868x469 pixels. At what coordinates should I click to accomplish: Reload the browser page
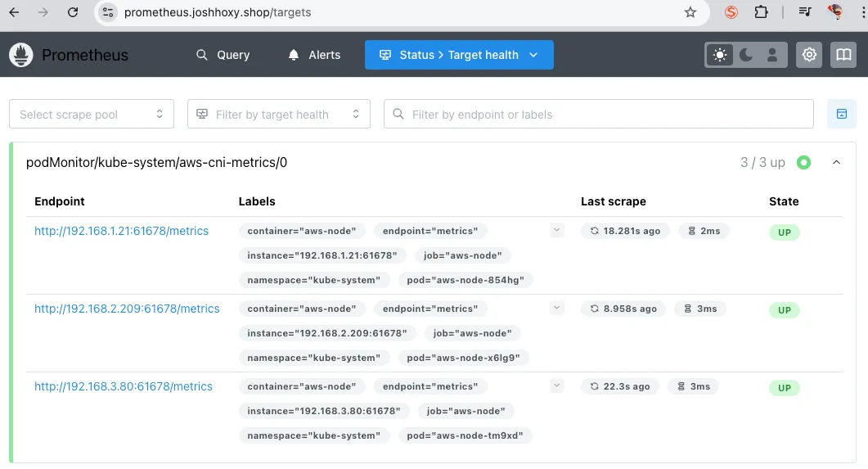[73, 12]
